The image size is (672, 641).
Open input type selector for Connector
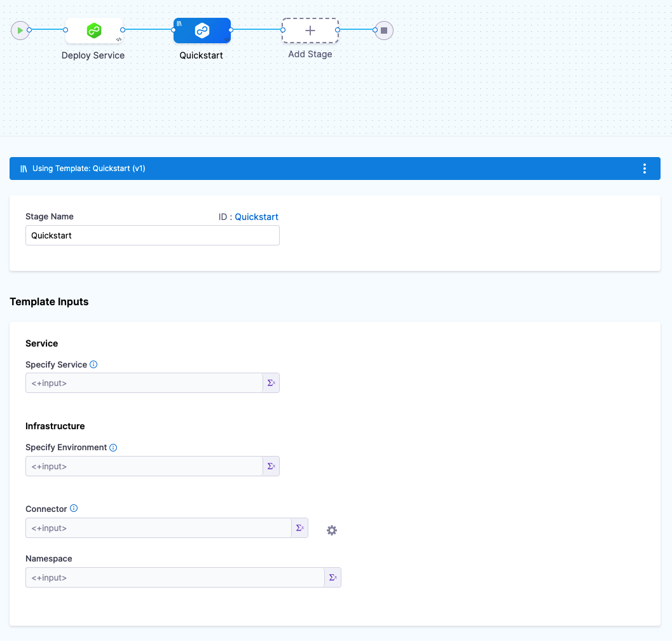[x=299, y=528]
